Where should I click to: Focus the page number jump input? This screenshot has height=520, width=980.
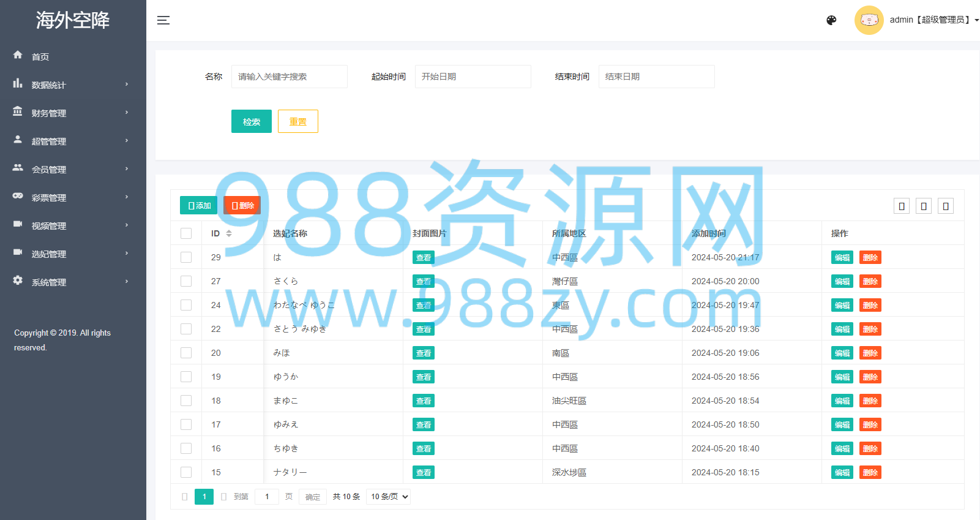[x=267, y=497]
